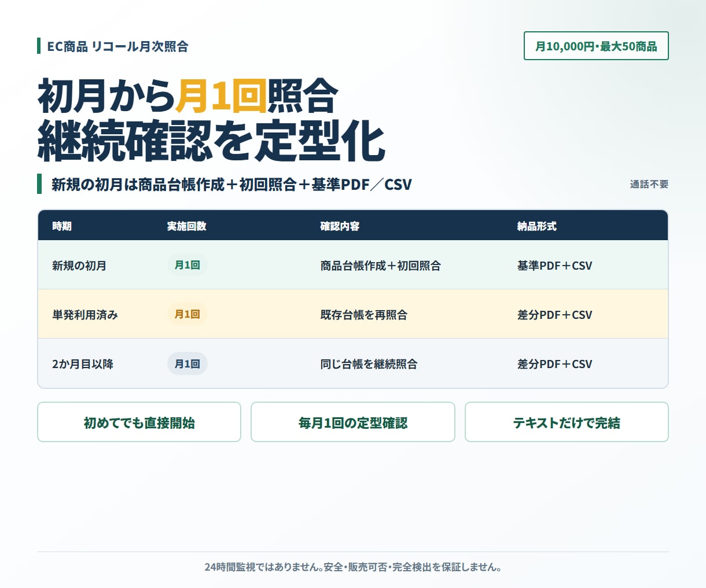Viewport: 706px width, 588px height.
Task: Select the 2か月目以降 row label
Action: coord(83,364)
